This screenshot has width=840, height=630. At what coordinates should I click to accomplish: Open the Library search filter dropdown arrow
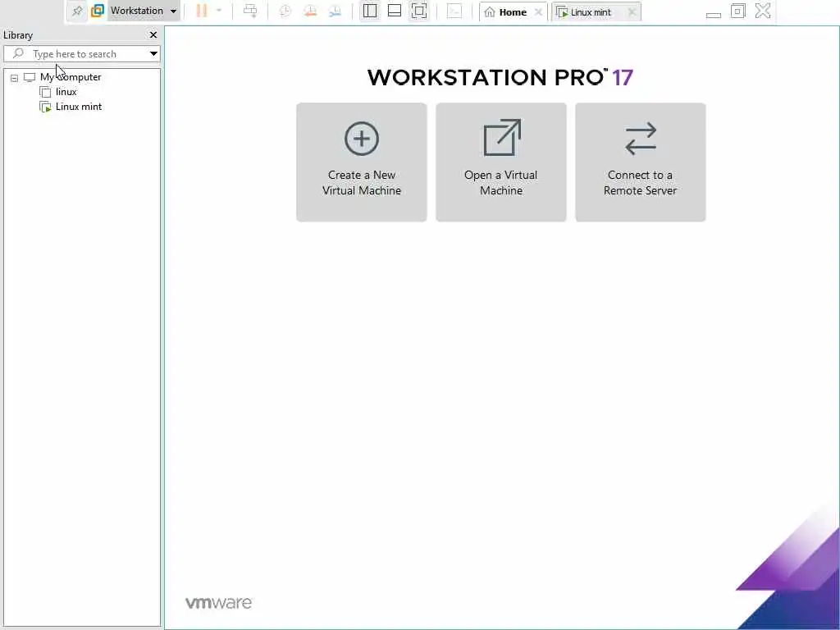click(x=153, y=53)
